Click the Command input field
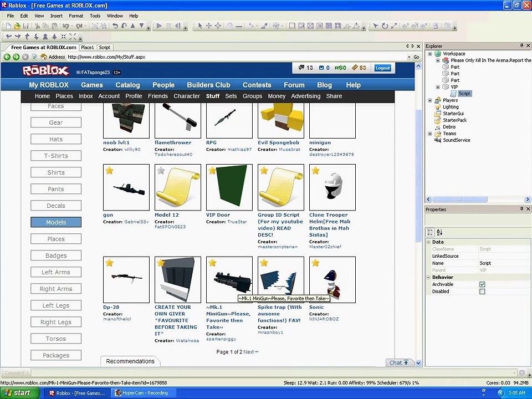The image size is (532, 399). pos(273,372)
